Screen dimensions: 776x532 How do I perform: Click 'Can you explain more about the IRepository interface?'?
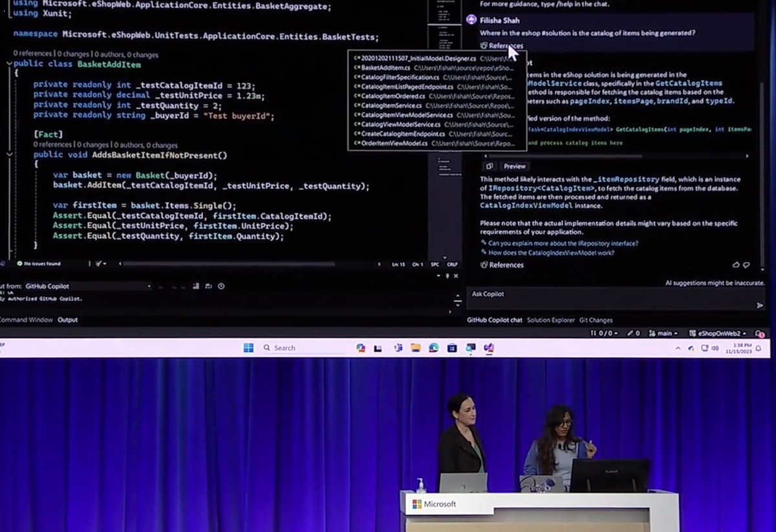click(563, 243)
